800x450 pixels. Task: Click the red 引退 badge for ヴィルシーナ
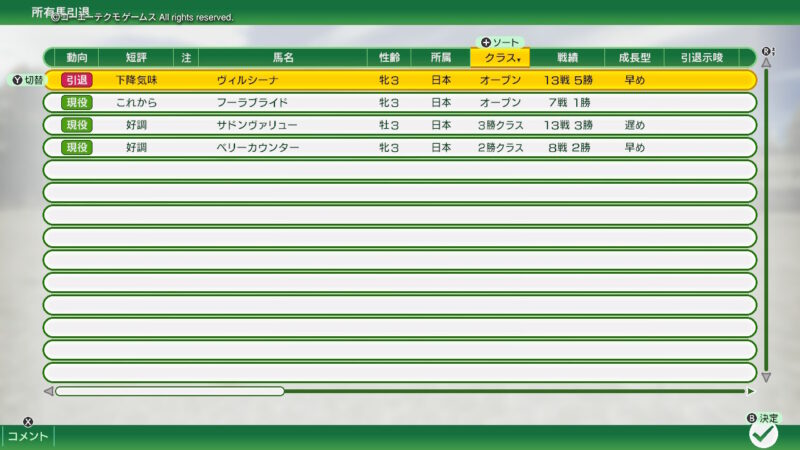(77, 79)
